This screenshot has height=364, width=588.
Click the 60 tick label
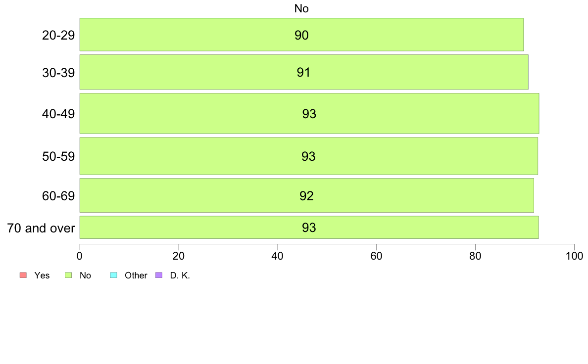tap(376, 256)
